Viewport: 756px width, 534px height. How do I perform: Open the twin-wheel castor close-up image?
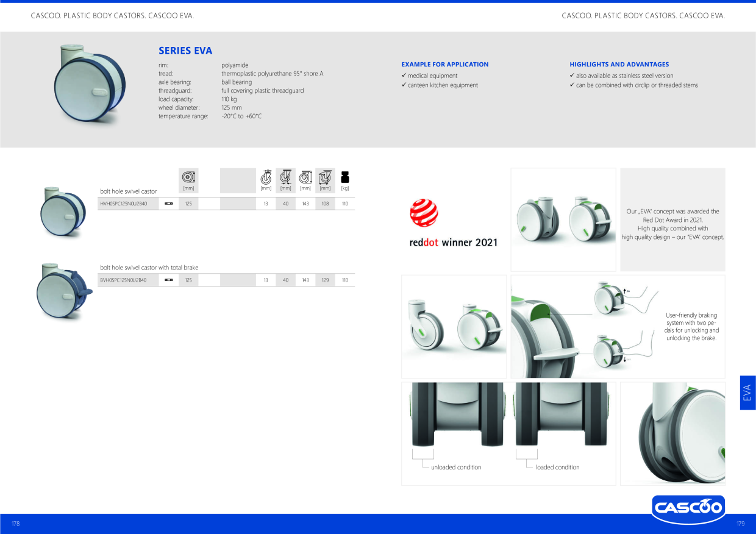point(673,433)
